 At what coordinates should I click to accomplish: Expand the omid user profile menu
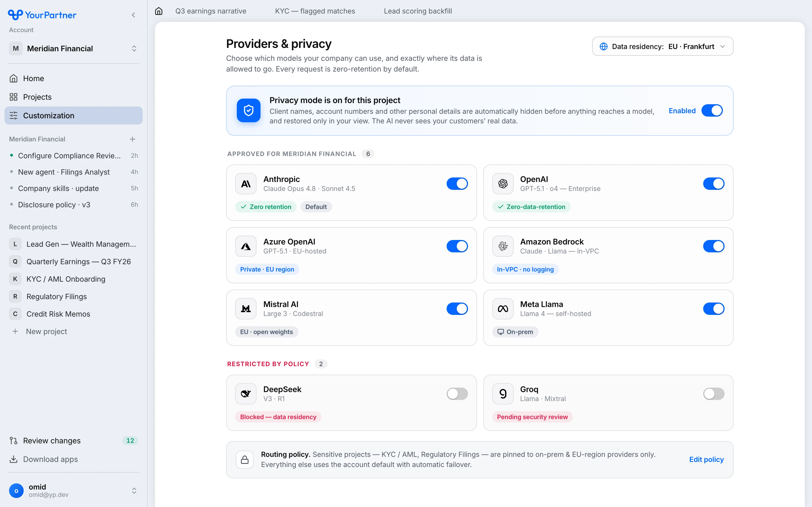coord(74,491)
